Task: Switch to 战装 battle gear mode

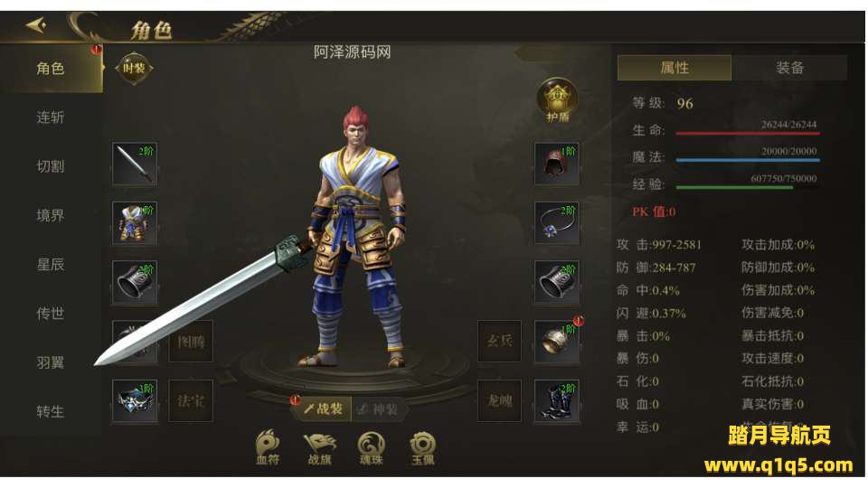Action: tap(323, 409)
